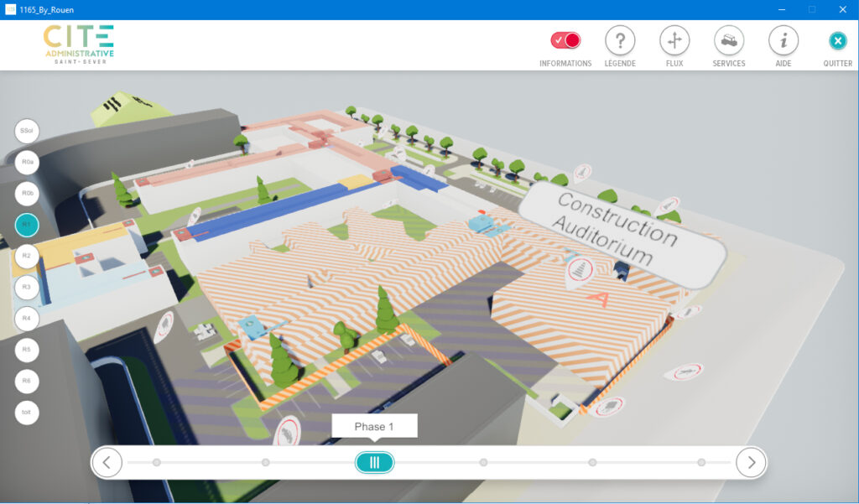Click the Construction Auditorium label
The width and height of the screenshot is (859, 504).
[621, 229]
